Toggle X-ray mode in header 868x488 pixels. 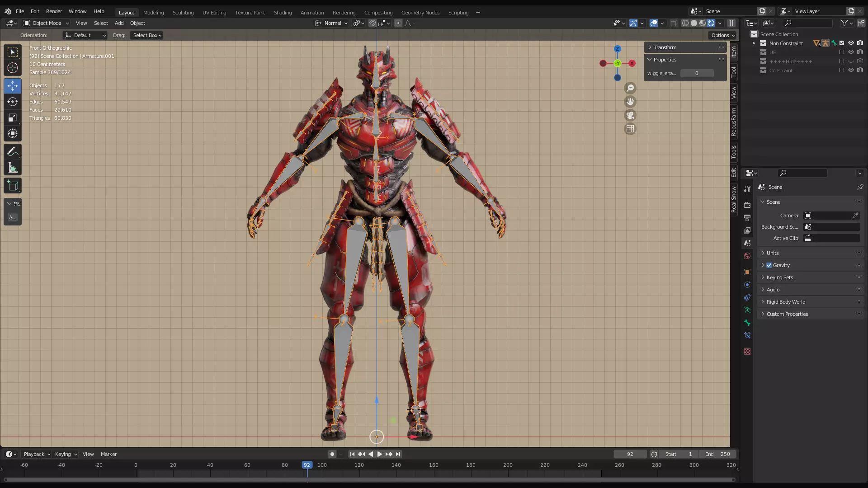[x=674, y=23]
